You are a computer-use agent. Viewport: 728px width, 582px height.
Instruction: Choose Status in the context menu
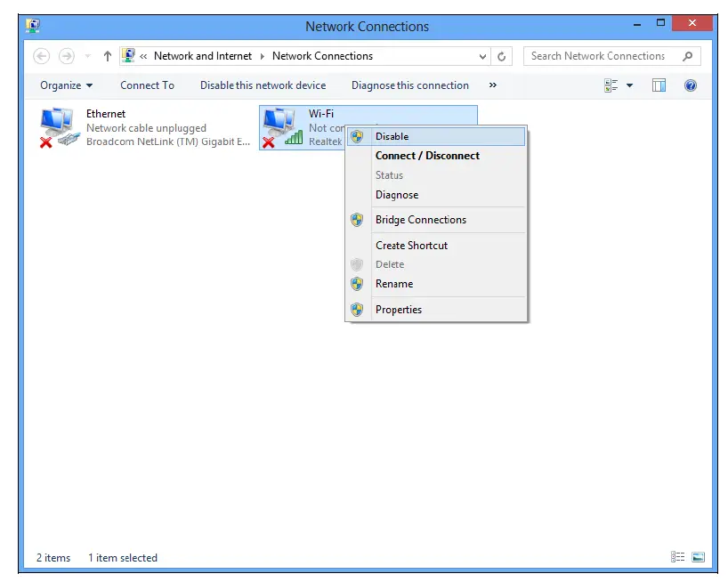[436, 175]
